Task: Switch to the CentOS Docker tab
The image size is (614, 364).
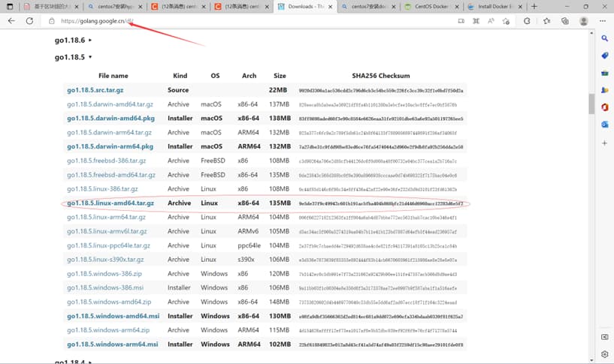Action: point(431,7)
